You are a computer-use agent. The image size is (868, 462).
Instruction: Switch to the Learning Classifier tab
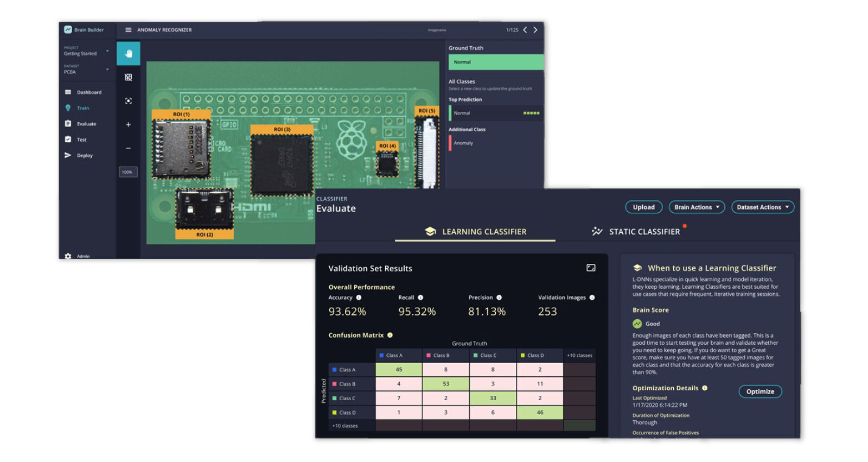[x=475, y=232]
